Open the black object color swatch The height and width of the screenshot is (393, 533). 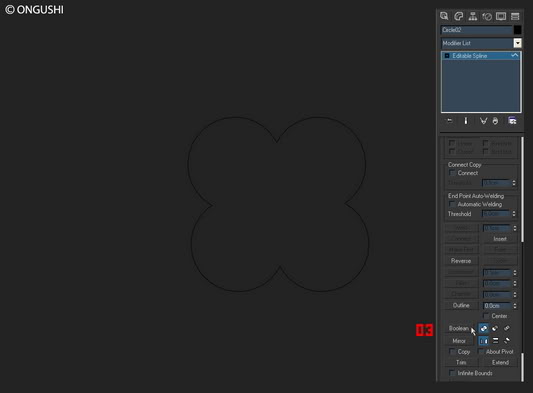[517, 30]
